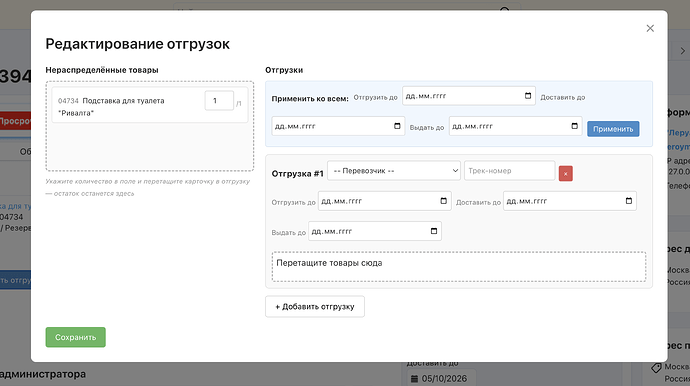Screen dimensions: 690x386
Task: Focus the Трек-номер input field
Action: click(x=510, y=171)
